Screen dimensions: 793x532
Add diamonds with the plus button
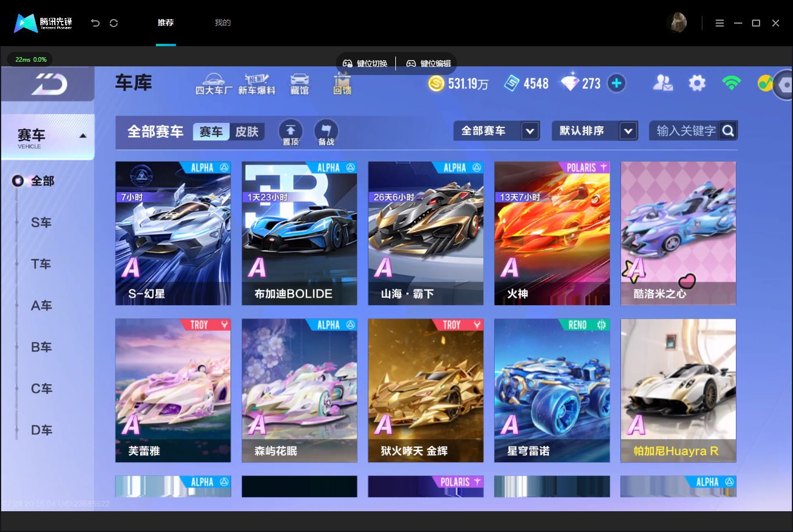(616, 84)
